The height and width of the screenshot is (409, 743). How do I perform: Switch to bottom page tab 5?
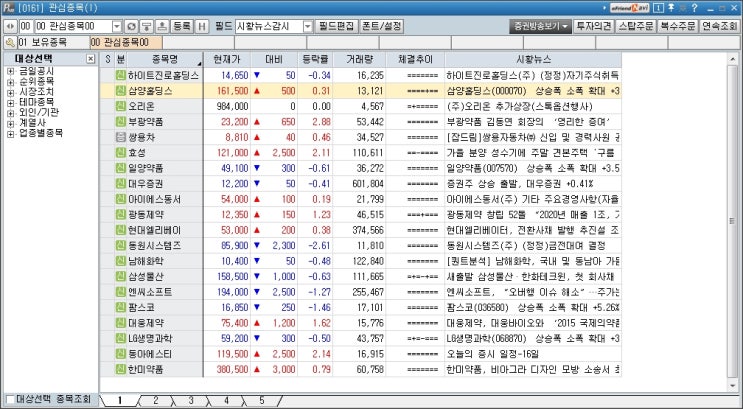click(262, 400)
